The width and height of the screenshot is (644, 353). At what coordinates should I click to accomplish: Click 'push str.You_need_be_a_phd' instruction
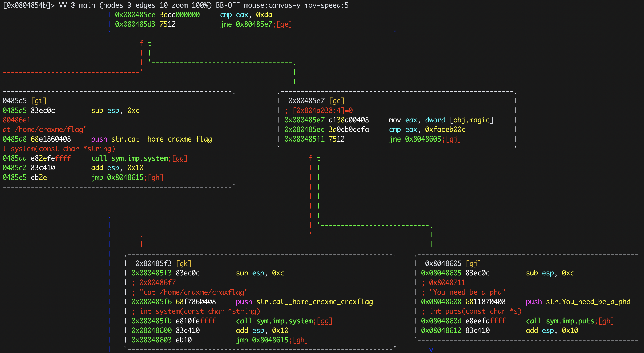coord(578,302)
